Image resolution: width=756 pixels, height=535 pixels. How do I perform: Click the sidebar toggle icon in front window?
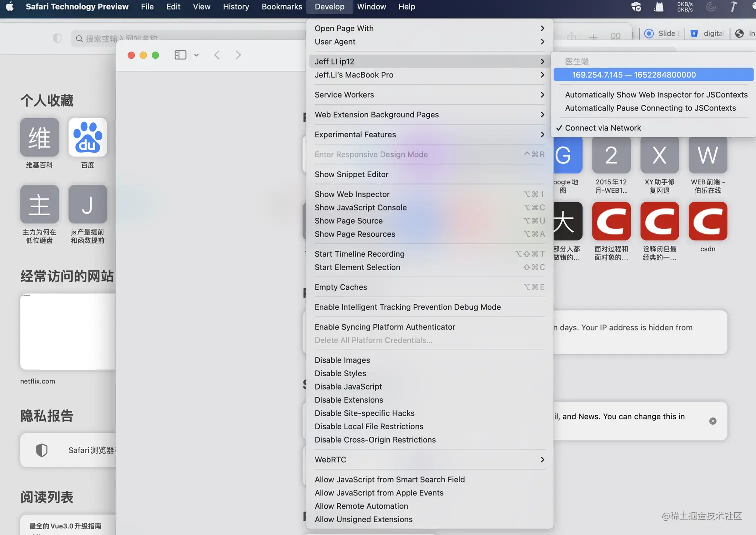coord(180,55)
